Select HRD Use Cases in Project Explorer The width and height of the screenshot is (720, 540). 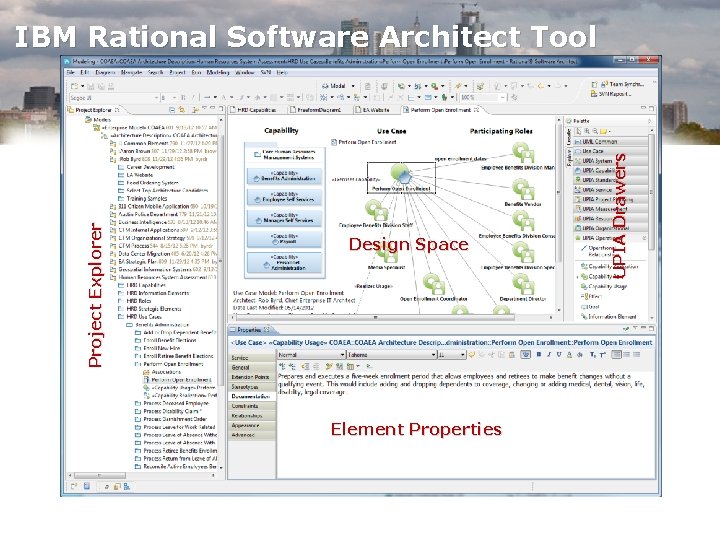140,316
